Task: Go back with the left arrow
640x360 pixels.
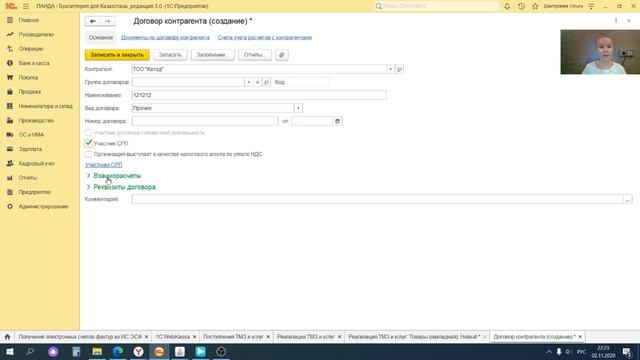Action: pos(93,21)
